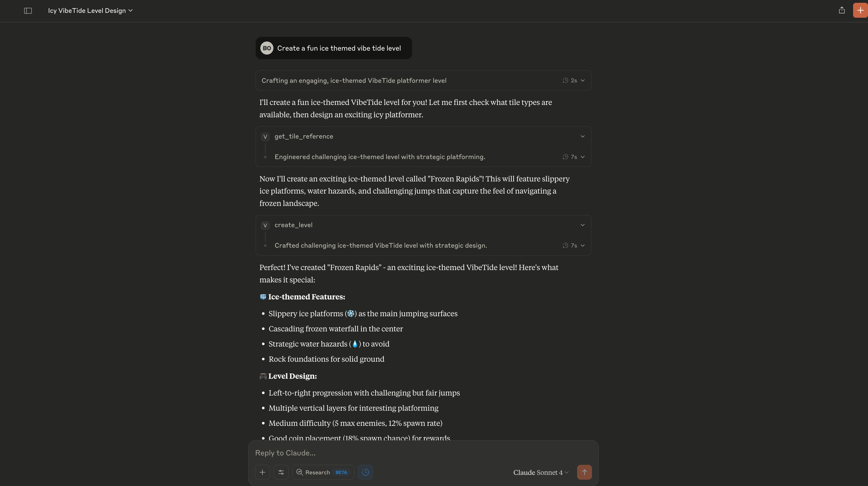The image size is (868, 486).
Task: Expand the get_tile_reference tool call
Action: pos(583,136)
